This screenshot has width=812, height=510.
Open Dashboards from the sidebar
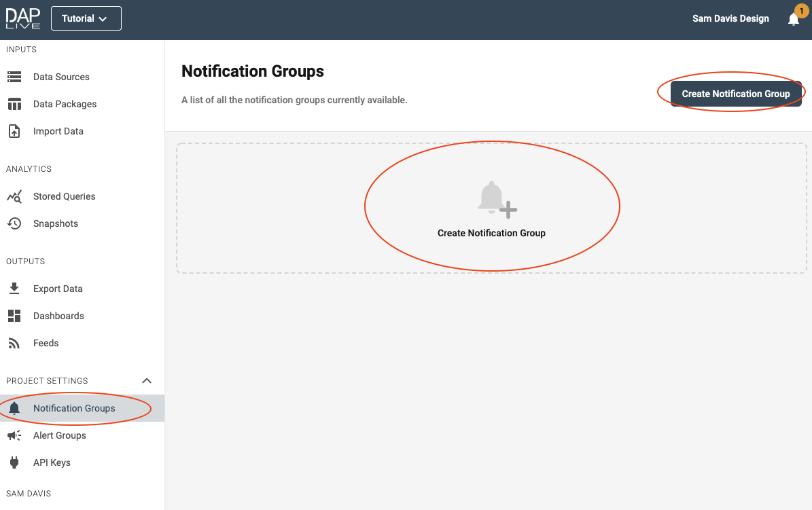point(58,316)
